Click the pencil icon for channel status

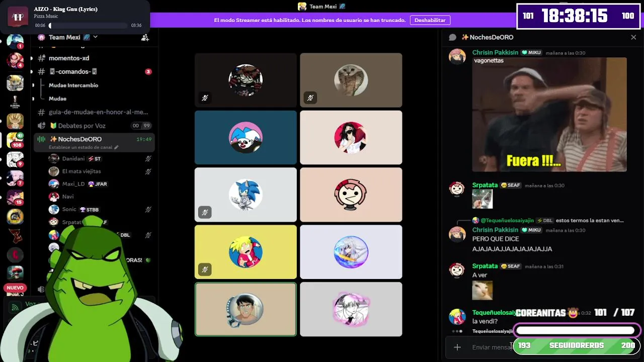click(x=117, y=147)
